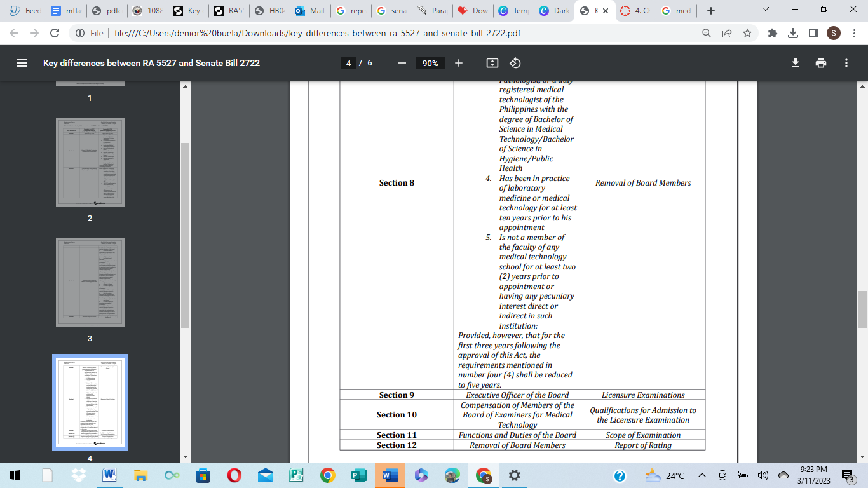Switch to the 'Dark' tab
Image resolution: width=868 pixels, height=488 pixels.
point(553,11)
